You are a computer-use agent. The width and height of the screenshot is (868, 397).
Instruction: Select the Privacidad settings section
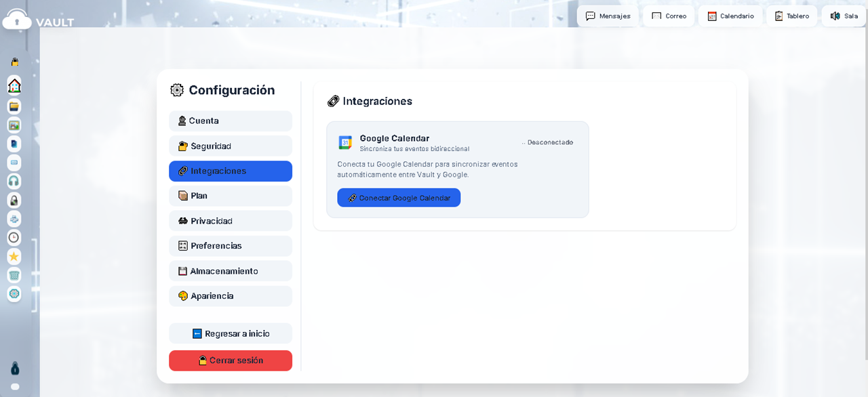(231, 221)
